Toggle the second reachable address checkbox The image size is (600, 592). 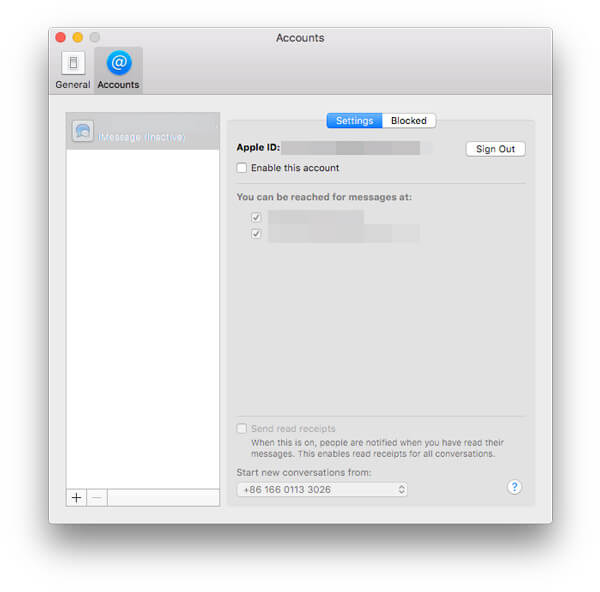[x=256, y=233]
